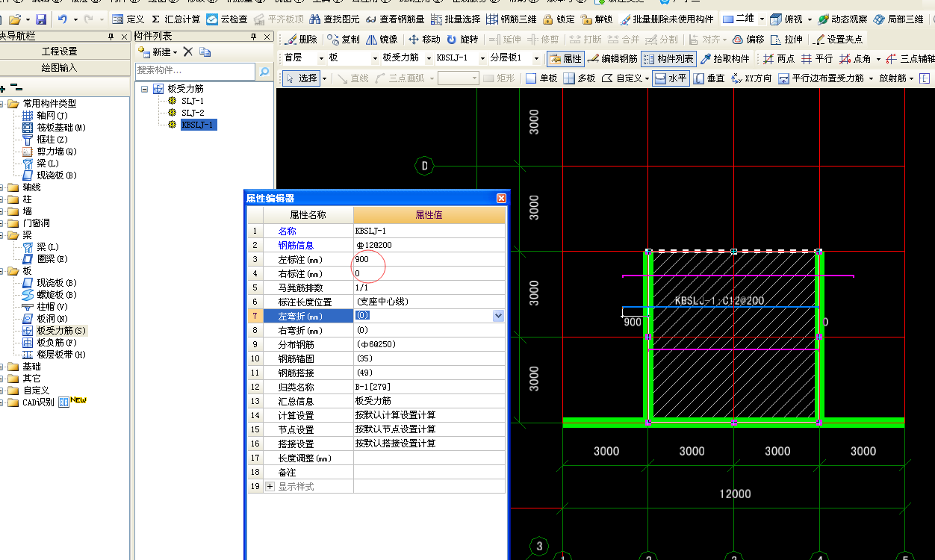The height and width of the screenshot is (560, 935).
Task: Toggle the 垂直 vertical layout mode
Action: (x=709, y=78)
